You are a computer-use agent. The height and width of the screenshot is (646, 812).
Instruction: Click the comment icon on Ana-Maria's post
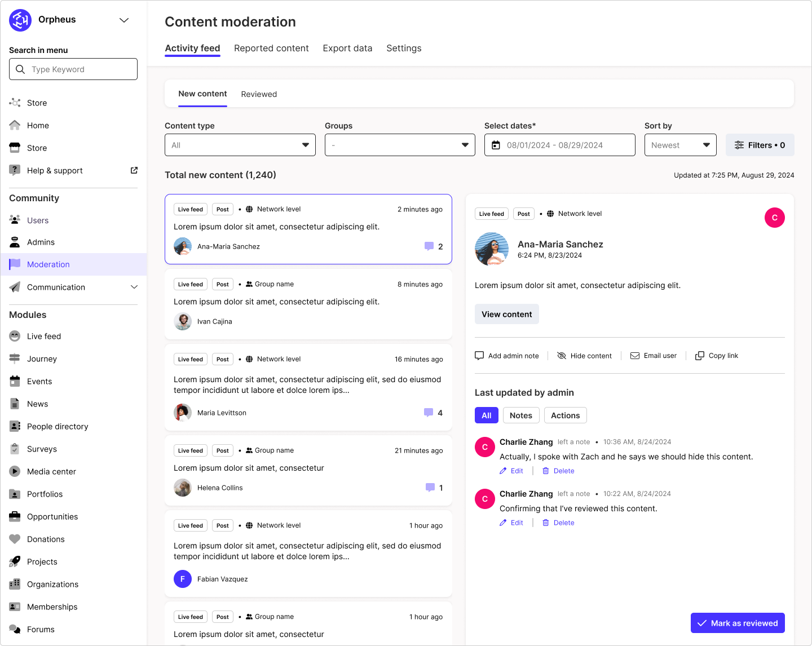point(429,246)
